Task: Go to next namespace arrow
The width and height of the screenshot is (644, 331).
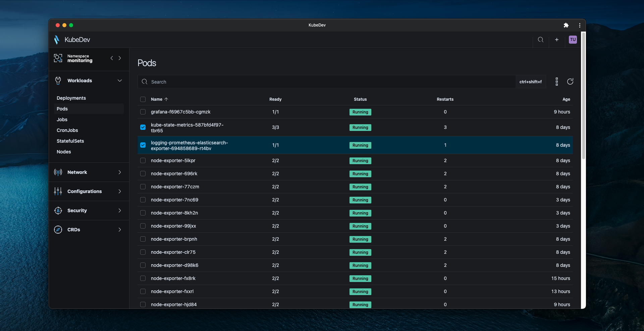Action: click(120, 58)
